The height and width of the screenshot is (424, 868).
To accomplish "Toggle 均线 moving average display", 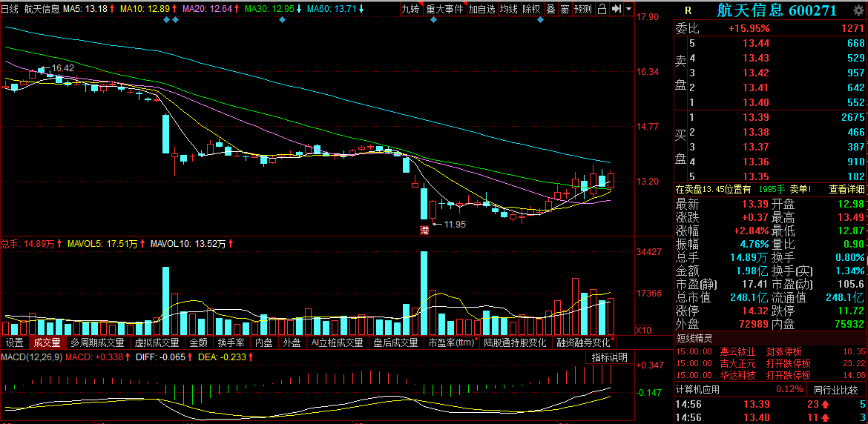I will click(x=508, y=9).
